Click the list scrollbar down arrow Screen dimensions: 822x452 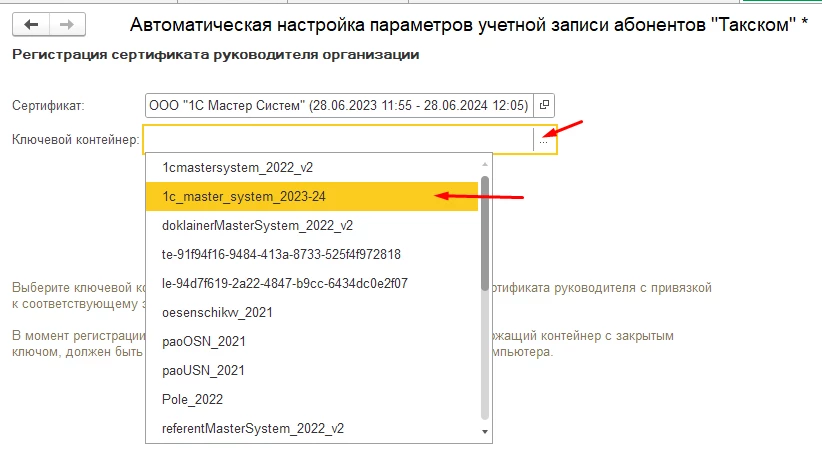click(x=485, y=432)
